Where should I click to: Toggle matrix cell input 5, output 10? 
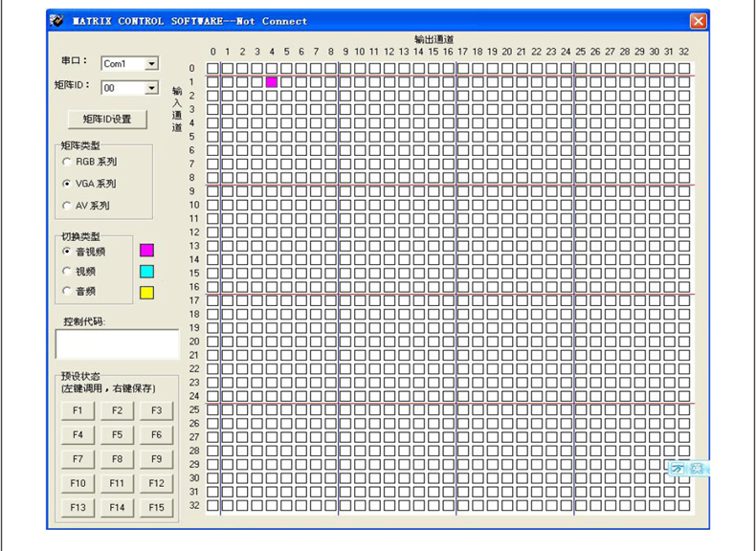coord(360,137)
